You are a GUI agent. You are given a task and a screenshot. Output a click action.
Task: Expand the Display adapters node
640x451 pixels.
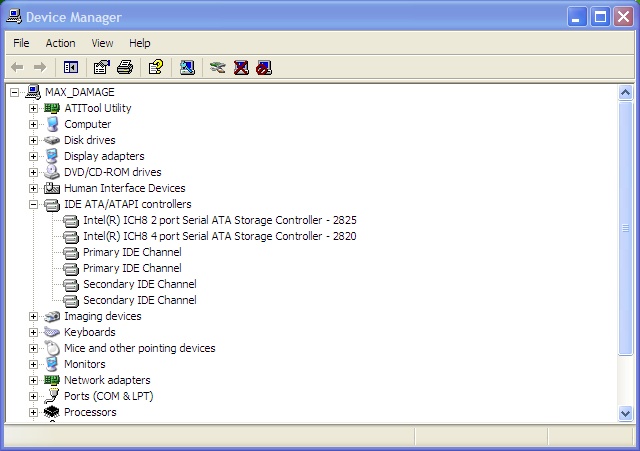(x=33, y=156)
